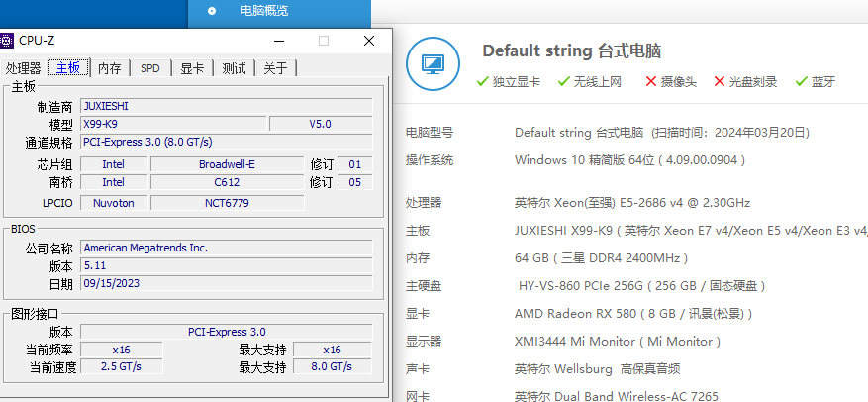Select the 电脑概览 menu item
This screenshot has width=868, height=402.
point(264,11)
